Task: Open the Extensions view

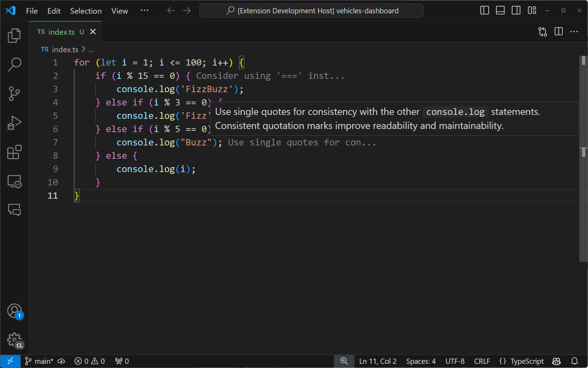Action: coord(14,152)
